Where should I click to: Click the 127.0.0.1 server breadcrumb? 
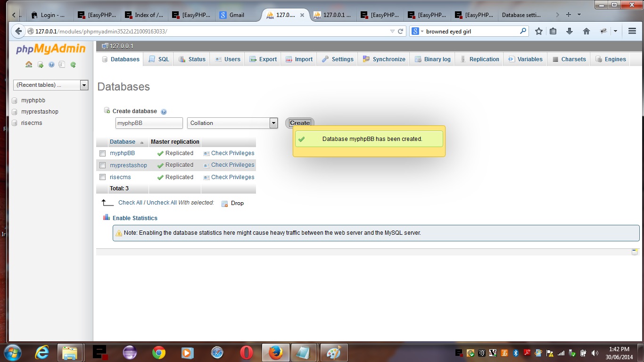coord(121,46)
